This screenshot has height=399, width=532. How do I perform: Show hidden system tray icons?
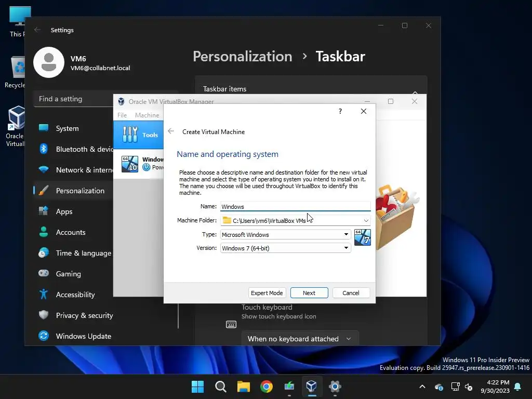point(422,387)
